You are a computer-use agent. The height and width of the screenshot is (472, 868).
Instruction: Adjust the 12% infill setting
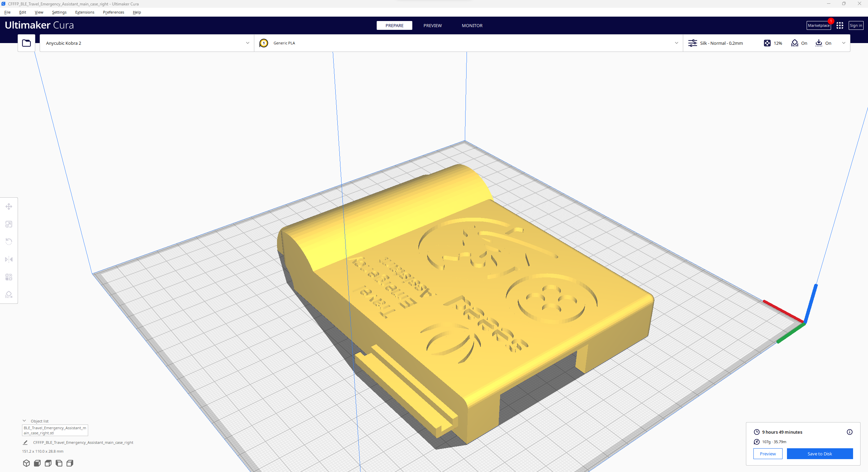coord(773,43)
